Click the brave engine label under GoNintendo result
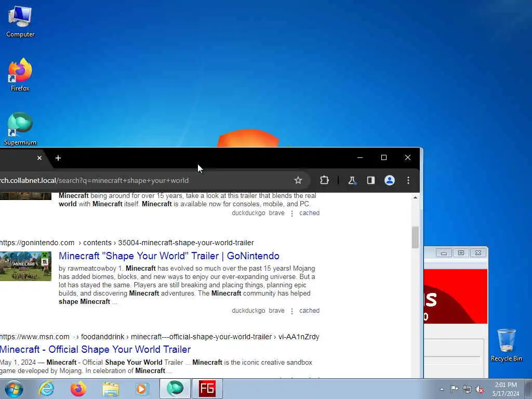This screenshot has width=532, height=399. (x=276, y=311)
